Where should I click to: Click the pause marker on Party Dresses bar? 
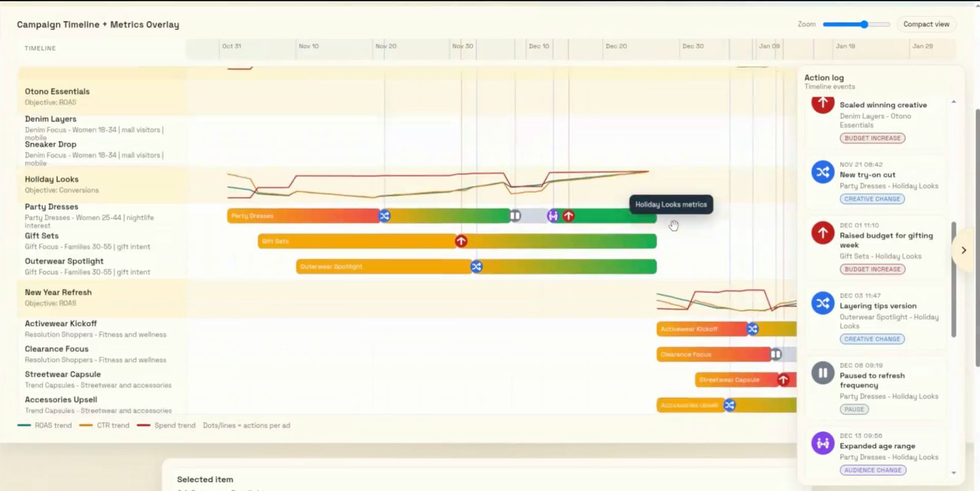point(515,216)
